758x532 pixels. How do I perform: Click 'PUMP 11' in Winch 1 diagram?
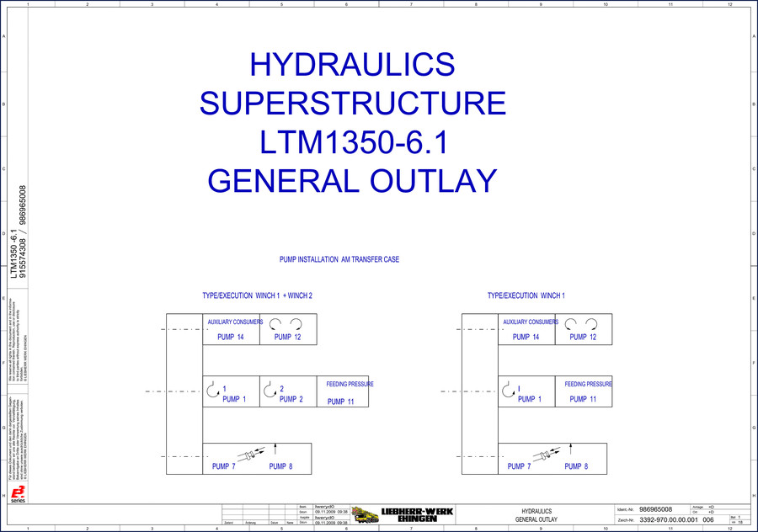pos(583,399)
